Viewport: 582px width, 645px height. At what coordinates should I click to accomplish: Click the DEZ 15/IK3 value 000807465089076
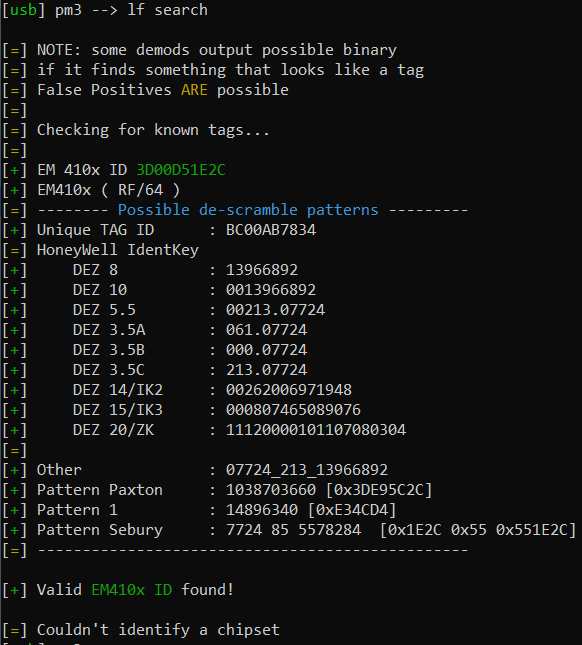(x=293, y=410)
